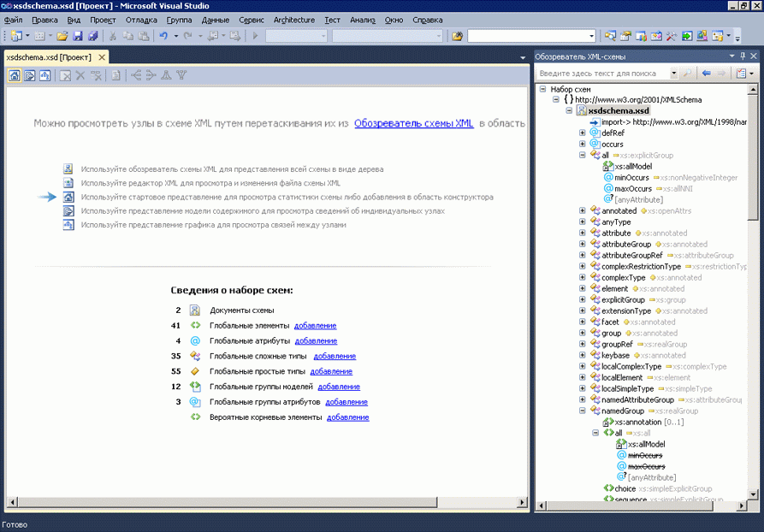Viewport: 764px width, 532px height.
Task: Click the Save All icon
Action: point(92,36)
